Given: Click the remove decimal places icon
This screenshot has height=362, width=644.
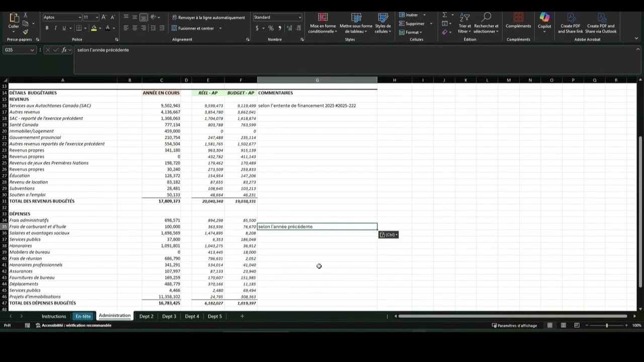Looking at the screenshot, I should 297,28.
